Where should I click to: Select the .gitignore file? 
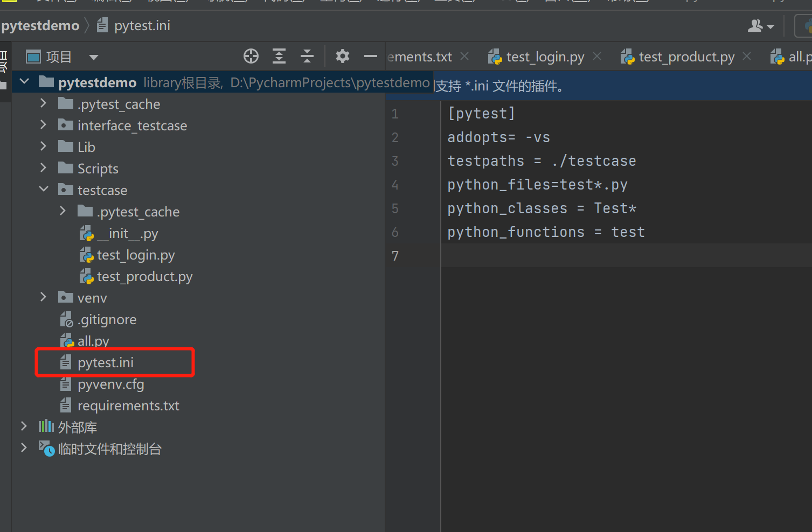coord(107,320)
